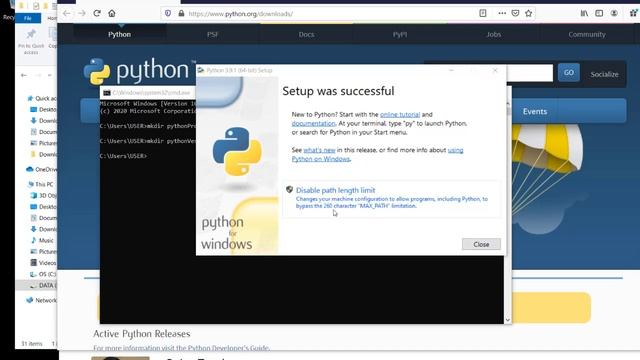The height and width of the screenshot is (360, 640).
Task: Click command prompt title bar icon
Action: (107, 93)
